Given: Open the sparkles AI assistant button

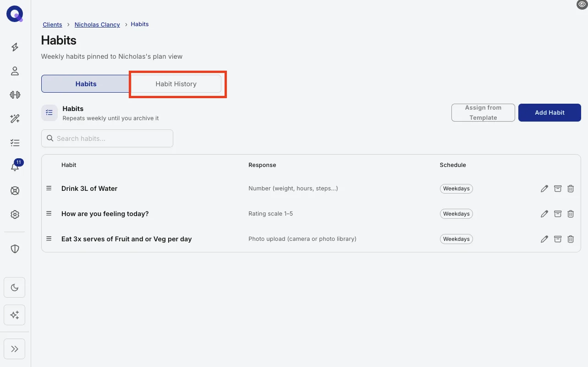Looking at the screenshot, I should coord(15,315).
